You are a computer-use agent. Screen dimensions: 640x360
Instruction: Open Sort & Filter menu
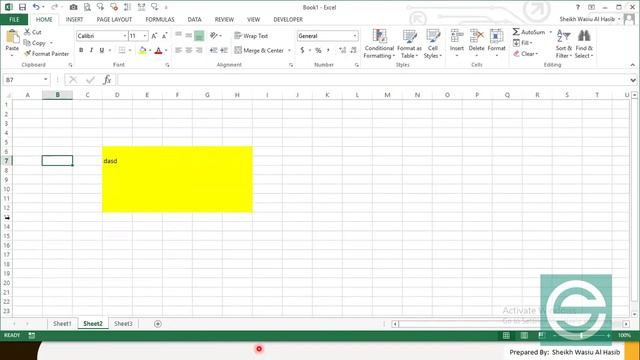564,44
